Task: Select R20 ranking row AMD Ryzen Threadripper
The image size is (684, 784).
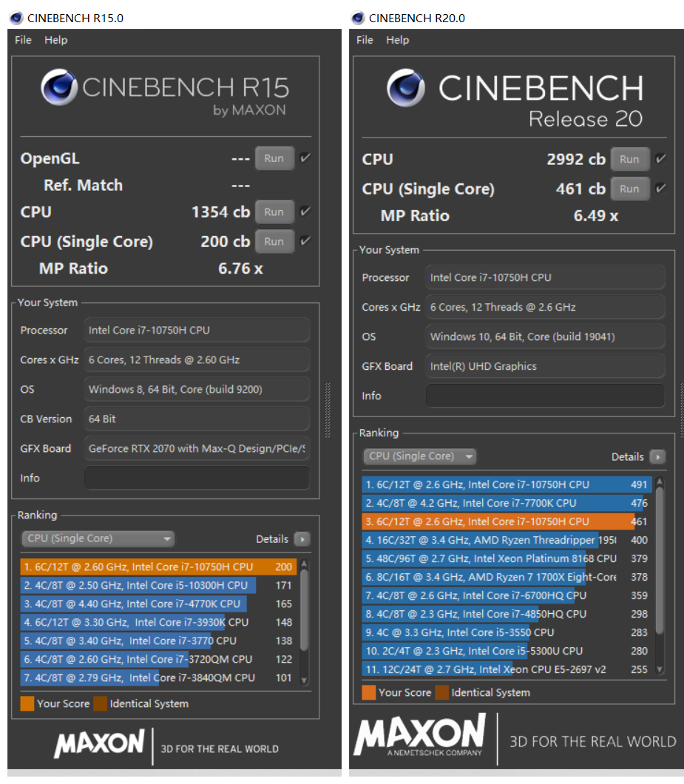Action: (x=507, y=540)
